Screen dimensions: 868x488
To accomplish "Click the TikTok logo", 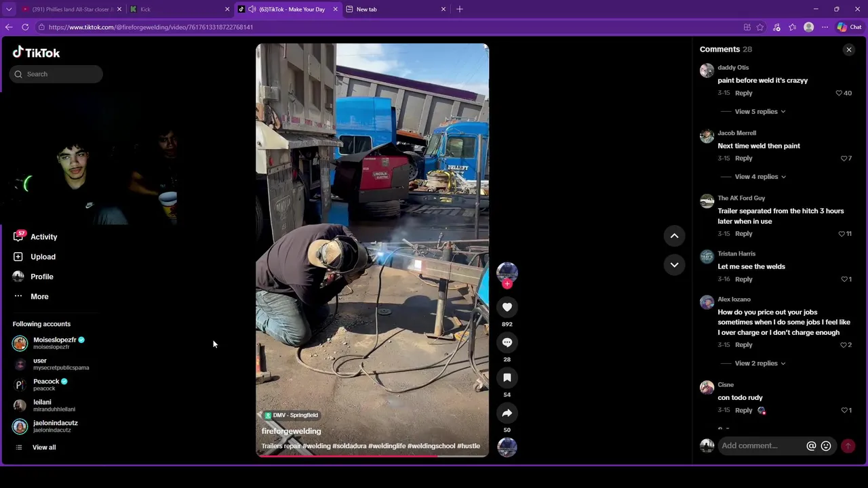I will click(37, 52).
